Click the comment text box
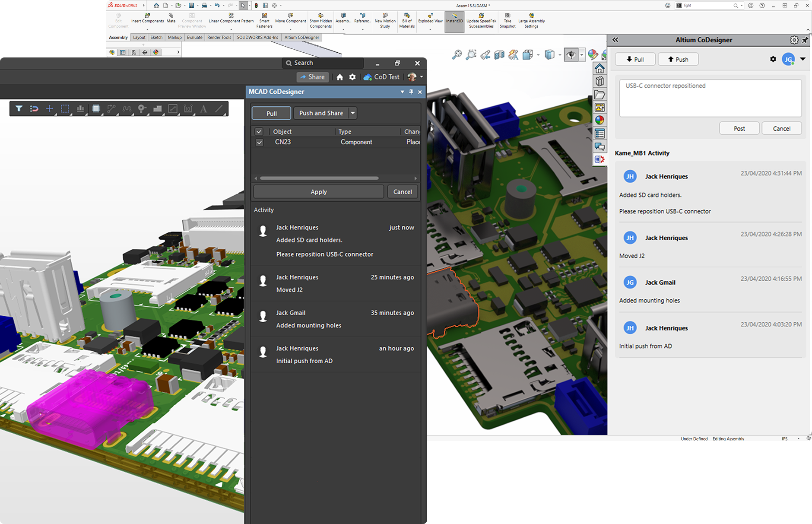The width and height of the screenshot is (812, 524). tap(710, 98)
